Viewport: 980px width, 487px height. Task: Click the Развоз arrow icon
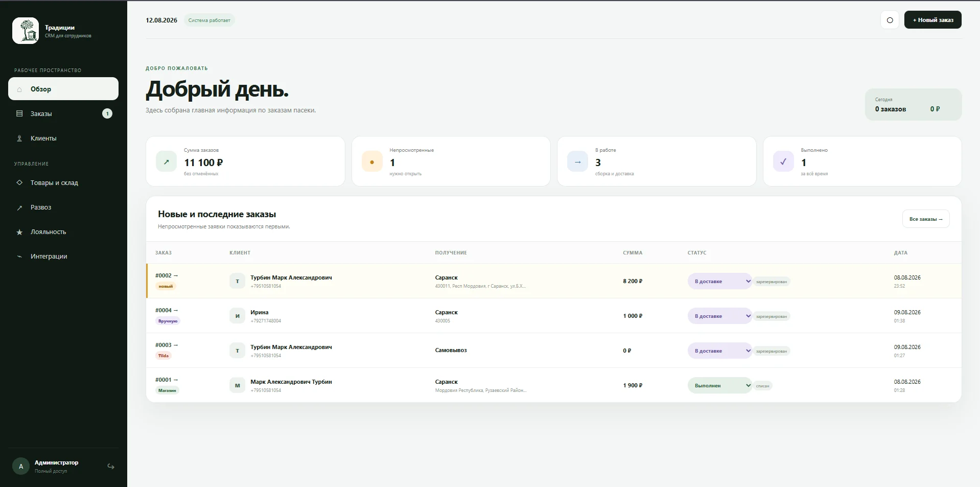pos(19,207)
